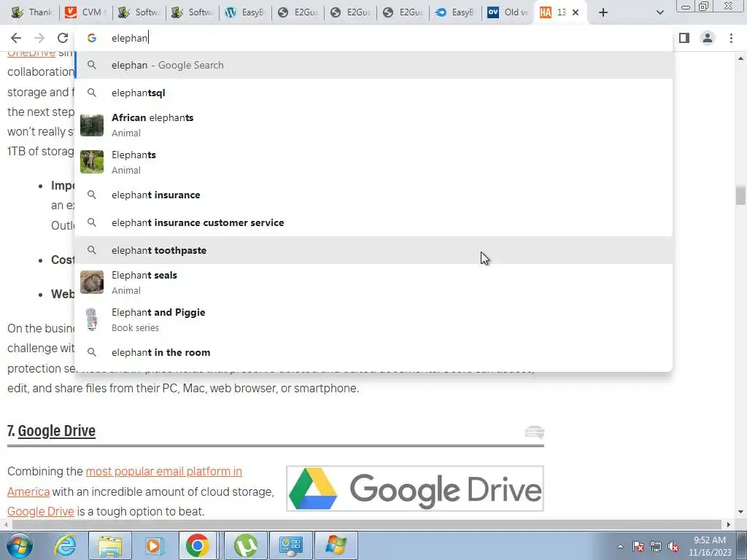Open a new tab with the plus button
Screen dimensions: 747x560
coord(603,12)
